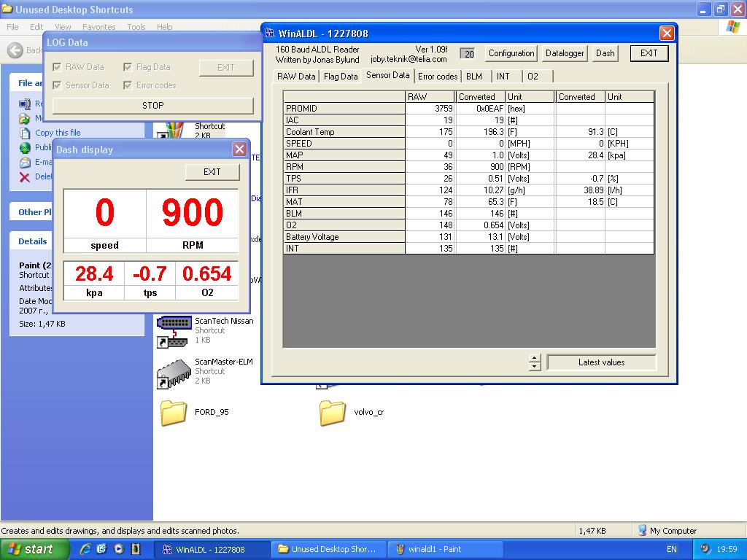Click the My Computer icon in status bar
747x560 pixels.
click(x=642, y=531)
